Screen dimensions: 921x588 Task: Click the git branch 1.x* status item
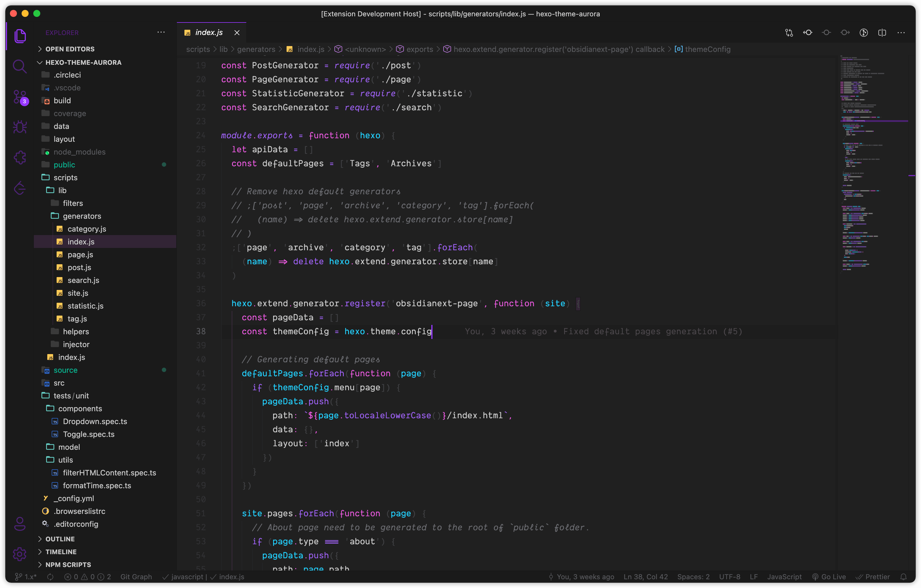point(26,577)
